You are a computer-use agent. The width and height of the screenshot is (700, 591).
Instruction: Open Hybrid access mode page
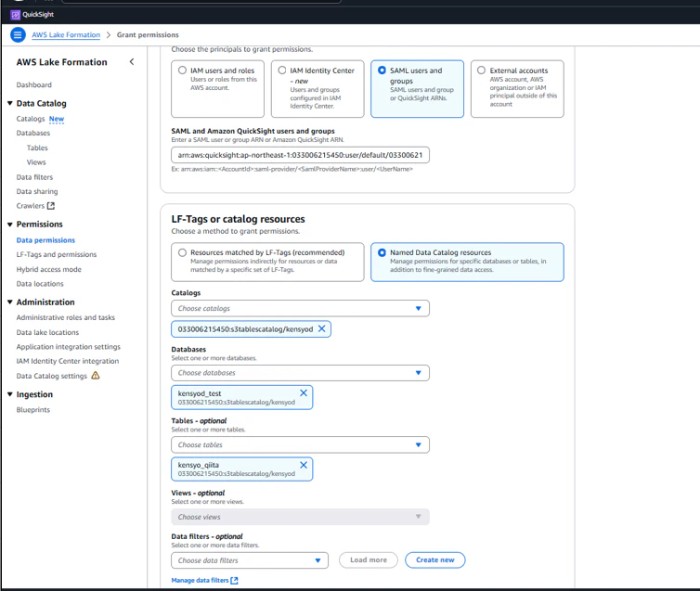pyautogui.click(x=48, y=269)
